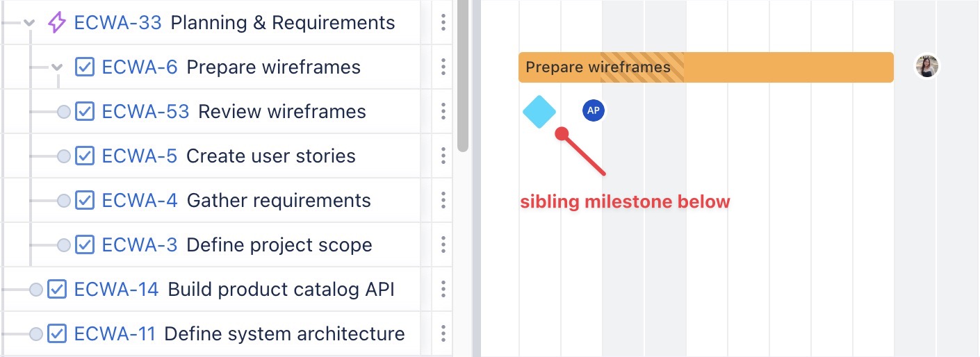Click the task checkbox icon for ECWA-11
The height and width of the screenshot is (357, 980).
(57, 334)
